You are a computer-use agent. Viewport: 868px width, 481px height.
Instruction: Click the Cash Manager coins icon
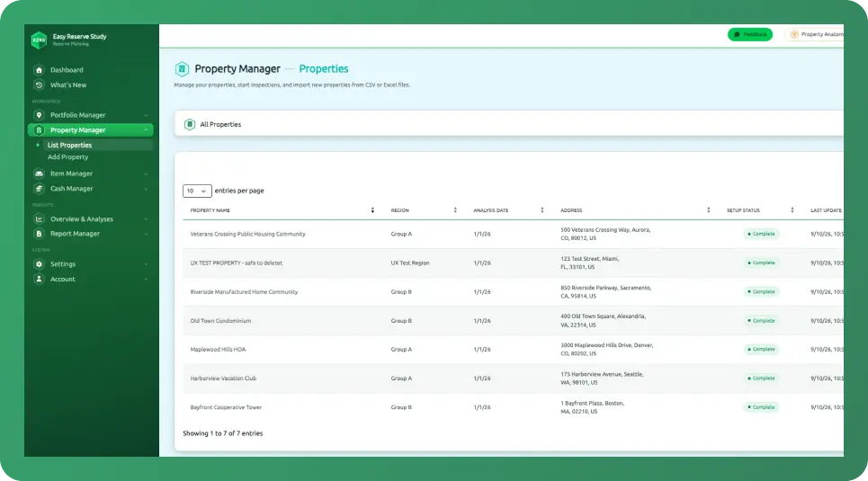[x=39, y=189]
